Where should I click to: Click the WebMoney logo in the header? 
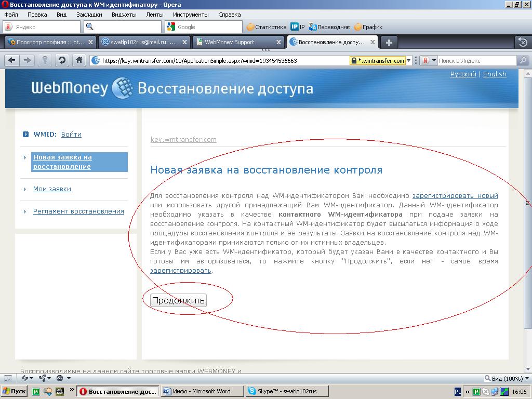pyautogui.click(x=83, y=88)
